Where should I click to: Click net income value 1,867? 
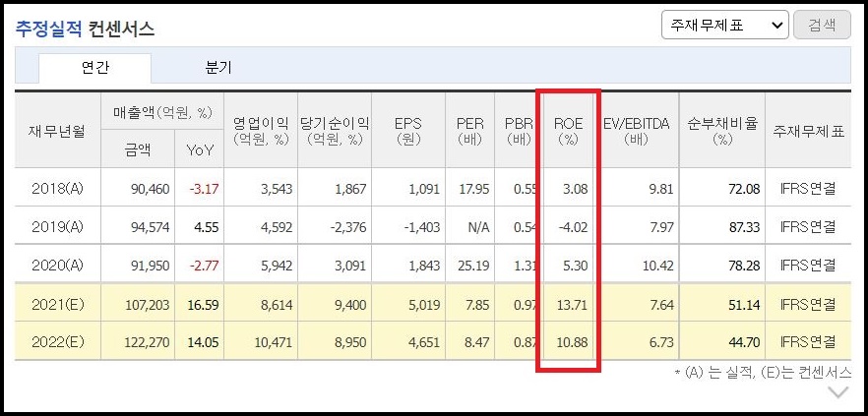[x=350, y=189]
